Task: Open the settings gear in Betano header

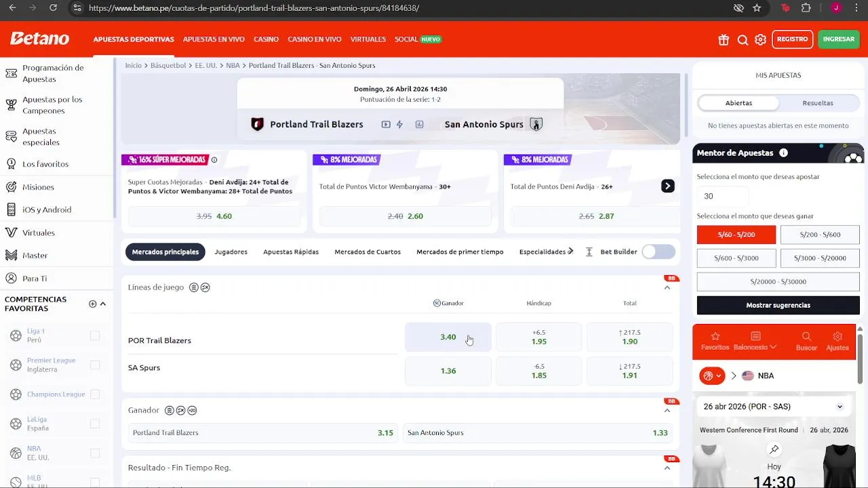Action: pos(761,39)
